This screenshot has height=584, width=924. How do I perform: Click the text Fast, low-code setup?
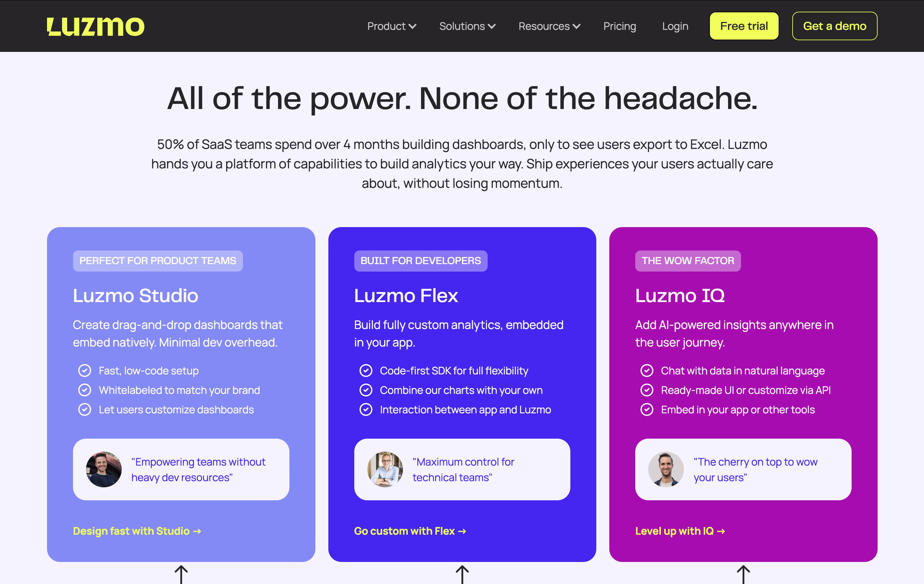149,371
